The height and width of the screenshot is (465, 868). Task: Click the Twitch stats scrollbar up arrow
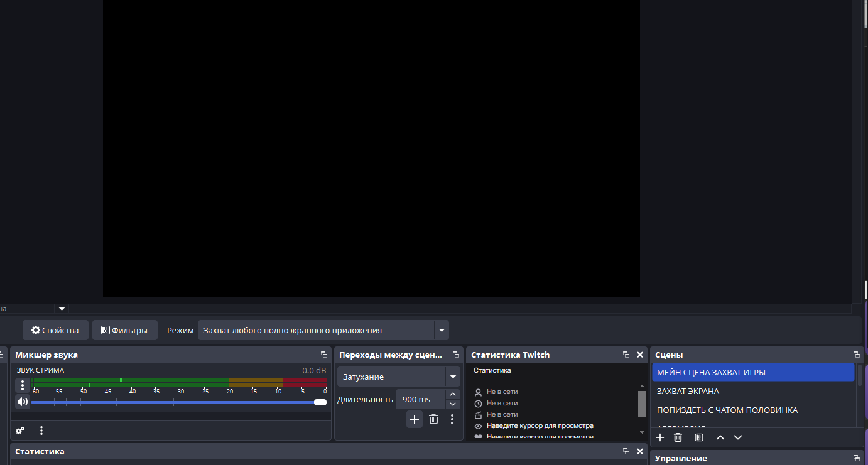642,386
